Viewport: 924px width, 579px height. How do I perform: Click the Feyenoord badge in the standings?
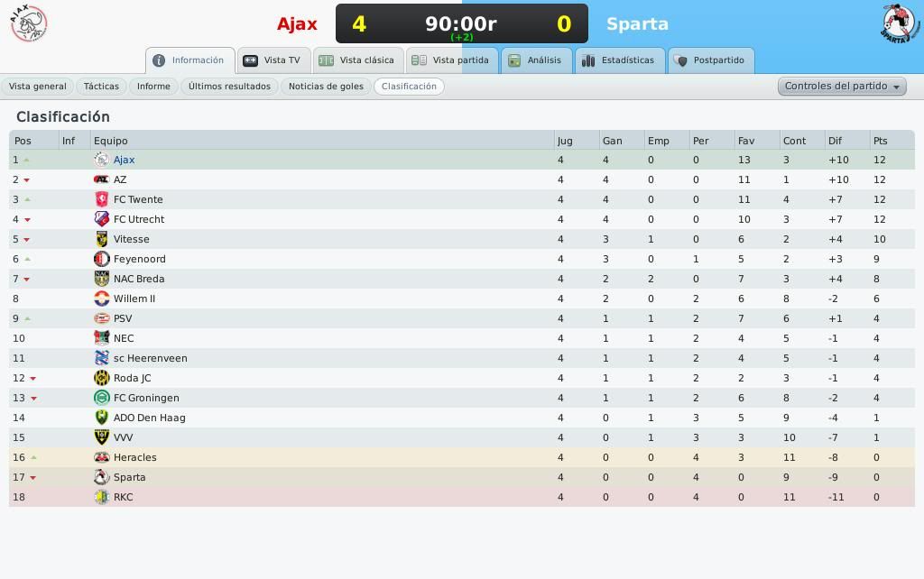101,259
